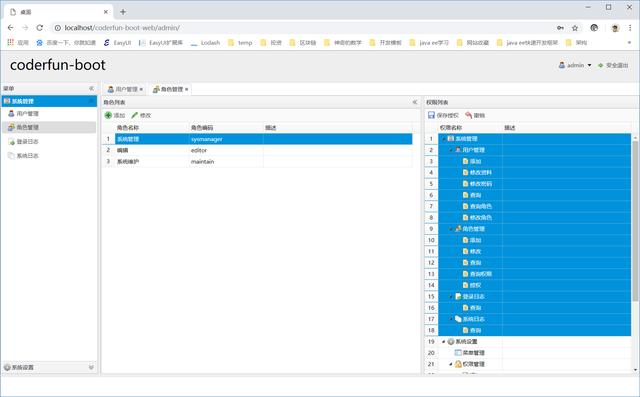Open the saved-password key icon in address bar

coord(560,28)
